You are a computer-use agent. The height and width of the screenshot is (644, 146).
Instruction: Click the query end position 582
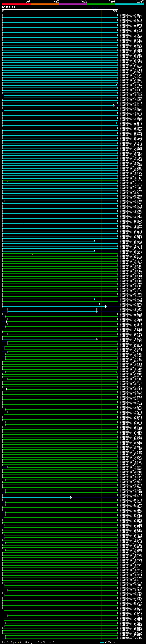click(x=115, y=11)
